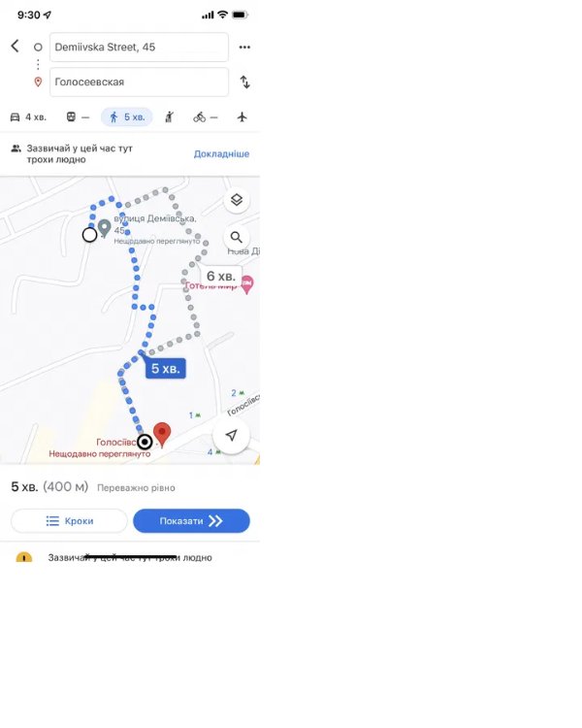
Task: Tap the map search magnifier icon
Action: coord(237,238)
